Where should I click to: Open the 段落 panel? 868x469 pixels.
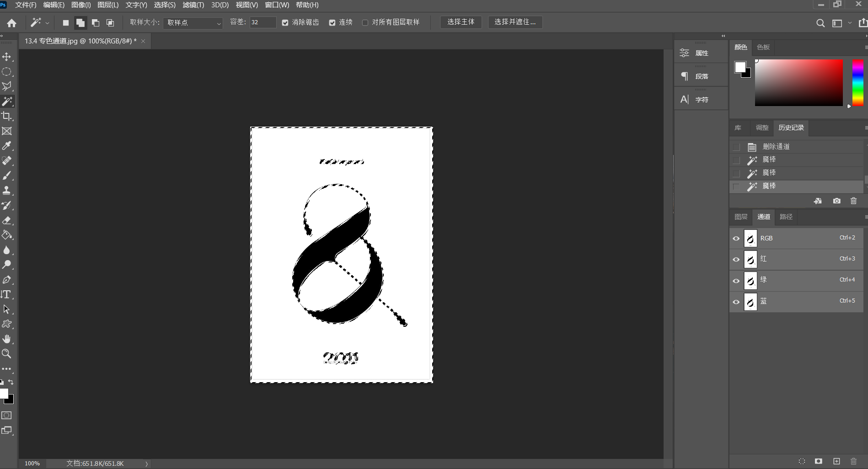pyautogui.click(x=701, y=76)
